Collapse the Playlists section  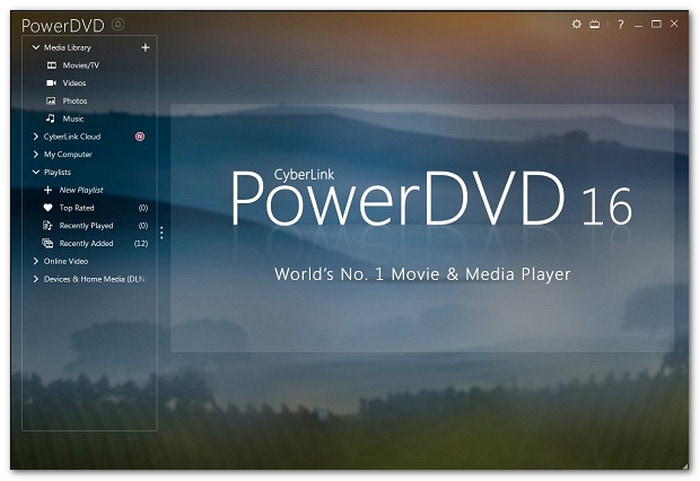[x=36, y=172]
